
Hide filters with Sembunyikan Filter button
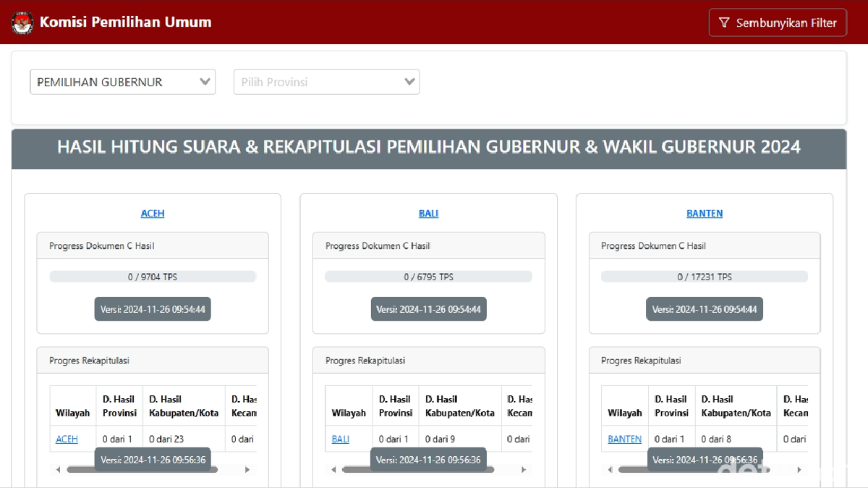[777, 22]
